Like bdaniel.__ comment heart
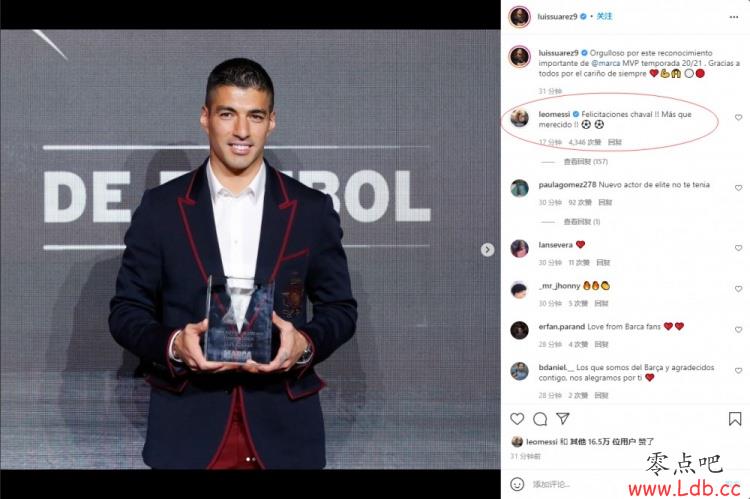This screenshot has height=499, width=750. pyautogui.click(x=738, y=371)
